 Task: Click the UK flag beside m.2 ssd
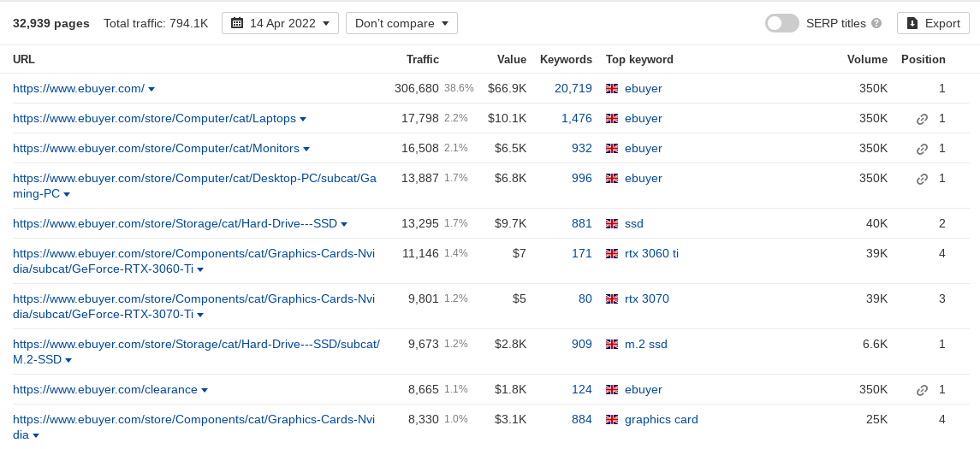(x=612, y=345)
